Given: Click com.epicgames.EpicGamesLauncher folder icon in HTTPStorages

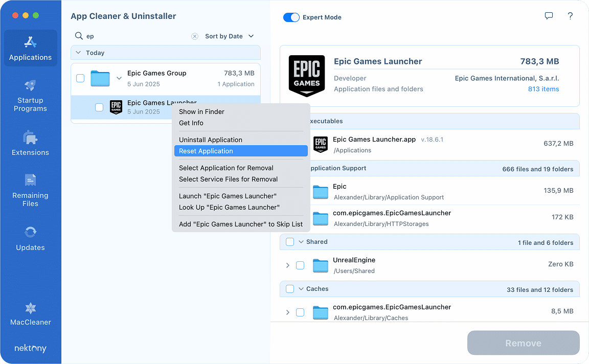Looking at the screenshot, I should pyautogui.click(x=321, y=218).
